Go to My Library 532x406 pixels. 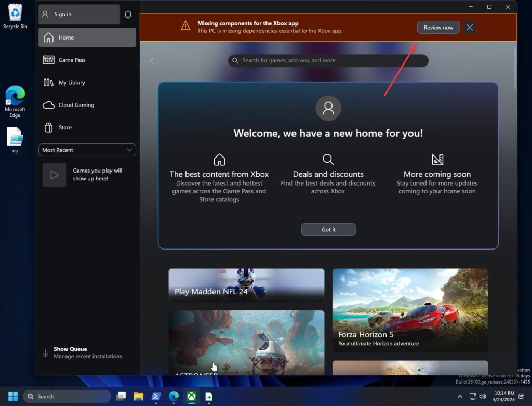(87, 83)
